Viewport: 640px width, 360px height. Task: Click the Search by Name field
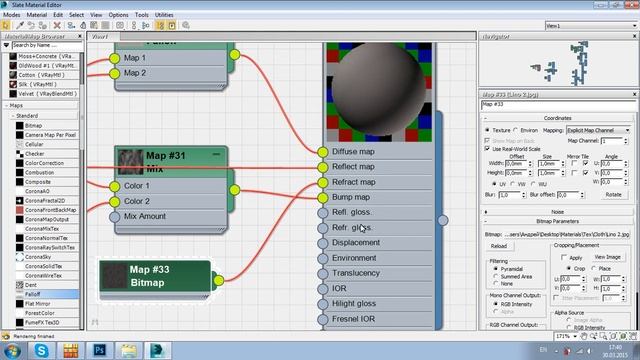tap(46, 45)
